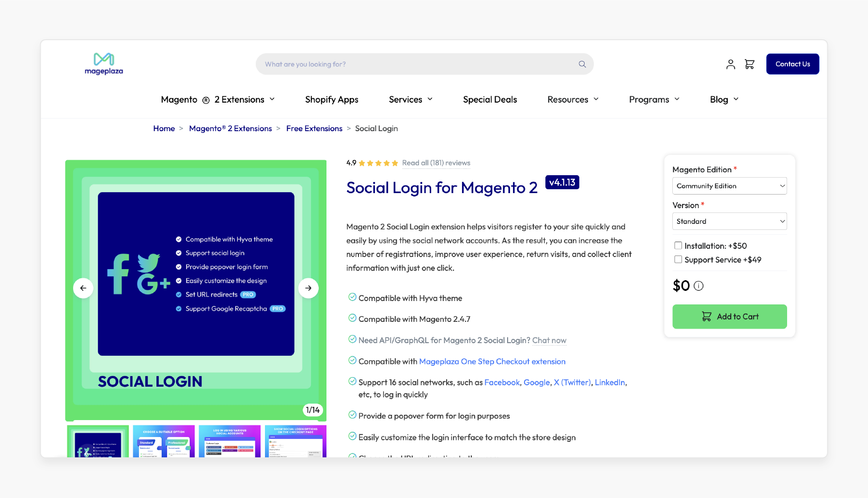Click the 'Provide a popover form for login purposes' text
This screenshot has height=498, width=868.
(x=434, y=416)
